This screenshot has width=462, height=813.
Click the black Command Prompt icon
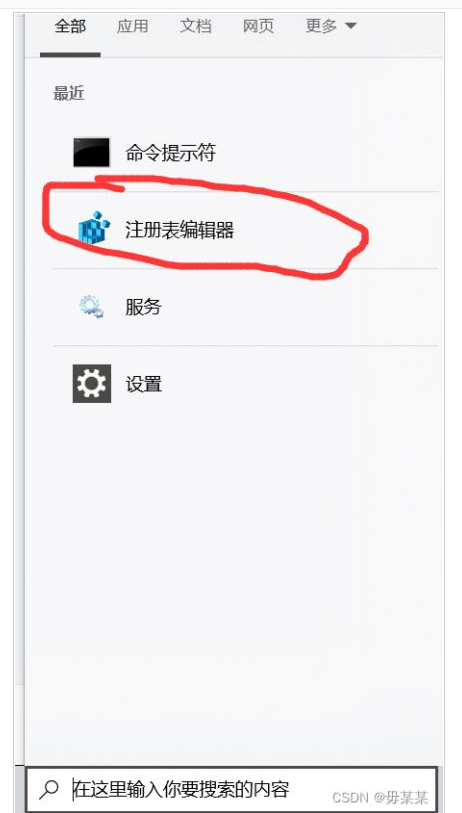(91, 152)
